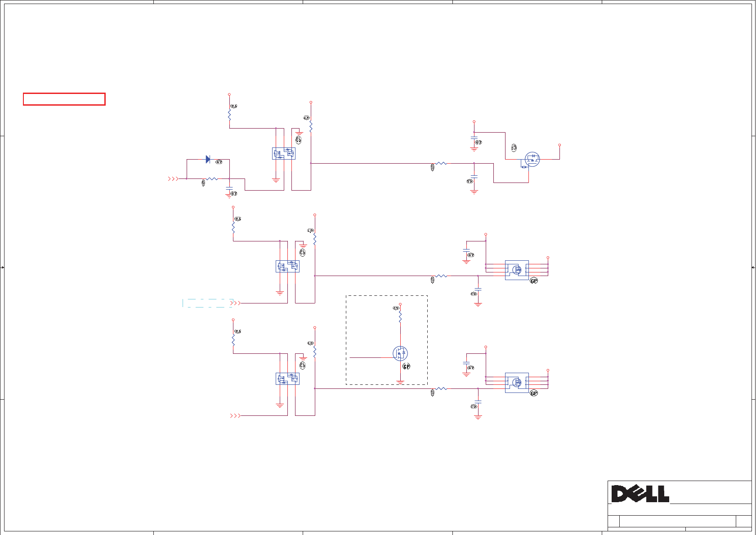This screenshot has width=756, height=535.
Task: Select the empty red-outlined title rectangle
Action: click(64, 99)
